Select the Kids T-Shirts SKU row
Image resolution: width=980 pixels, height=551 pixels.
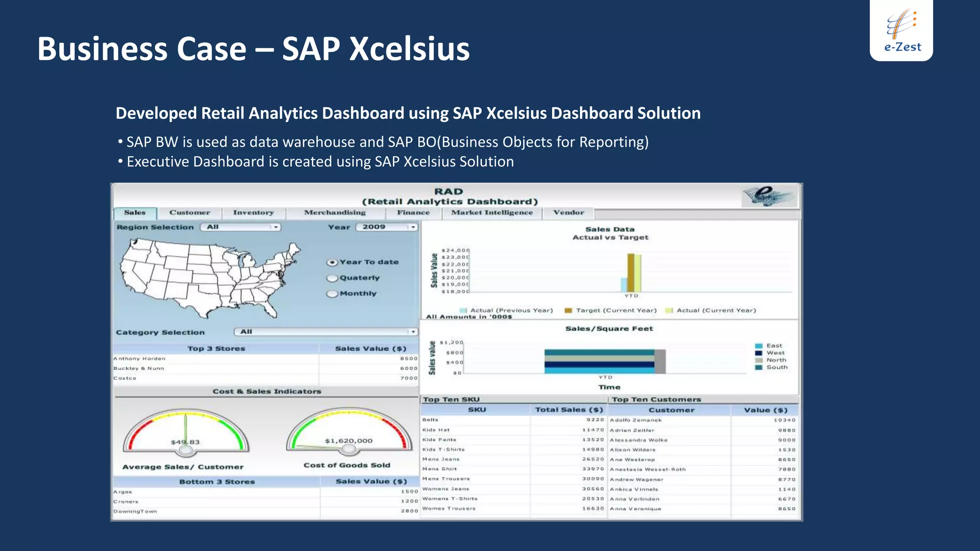513,450
